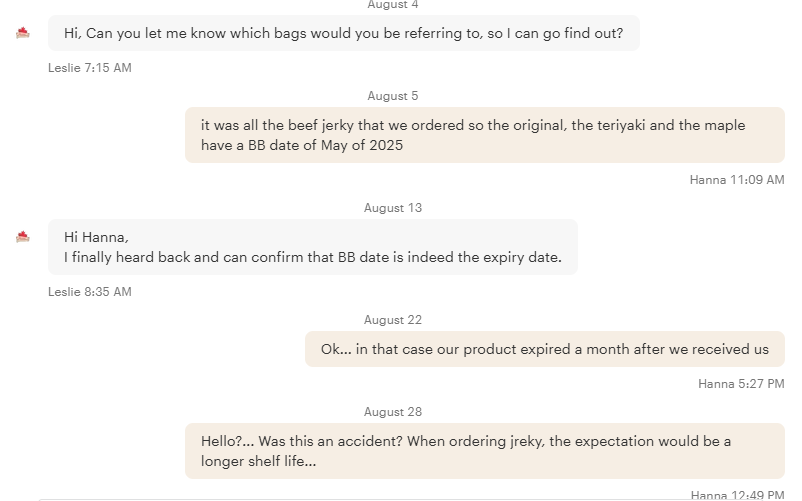Viewport: 802px width, 501px height.
Task: Click Leslie's avatar beside the 'Hi Hanna' message
Action: (x=23, y=237)
